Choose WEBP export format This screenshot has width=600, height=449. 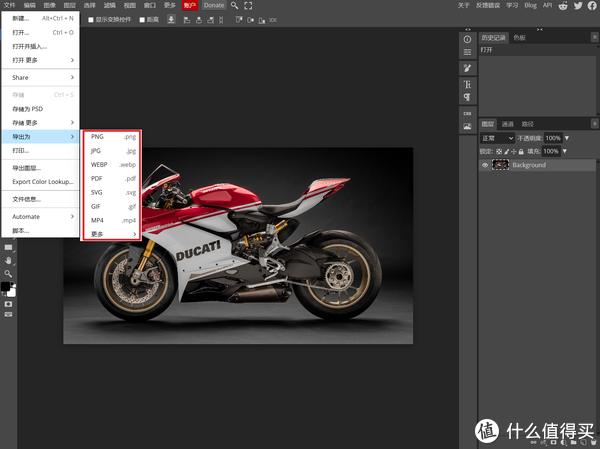coord(111,165)
